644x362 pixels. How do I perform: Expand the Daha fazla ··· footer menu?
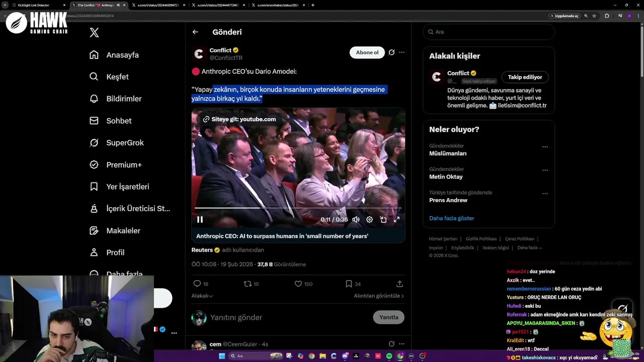(529, 247)
